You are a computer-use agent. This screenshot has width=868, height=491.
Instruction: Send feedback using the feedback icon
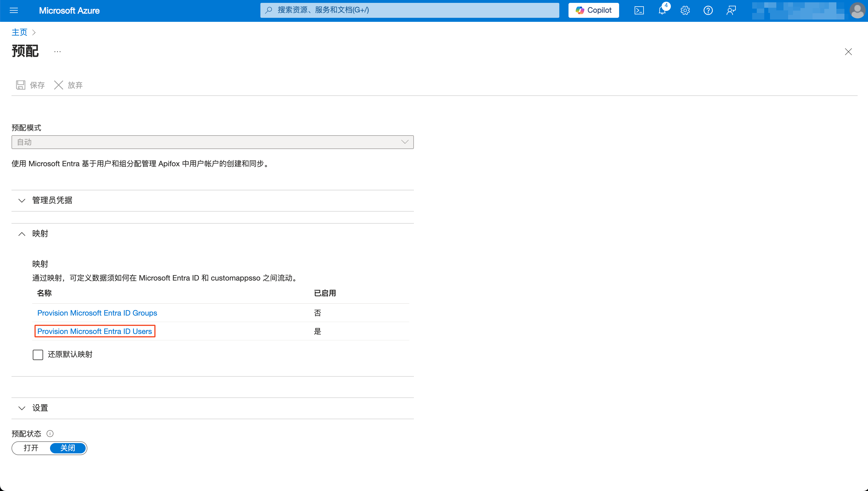(x=731, y=10)
